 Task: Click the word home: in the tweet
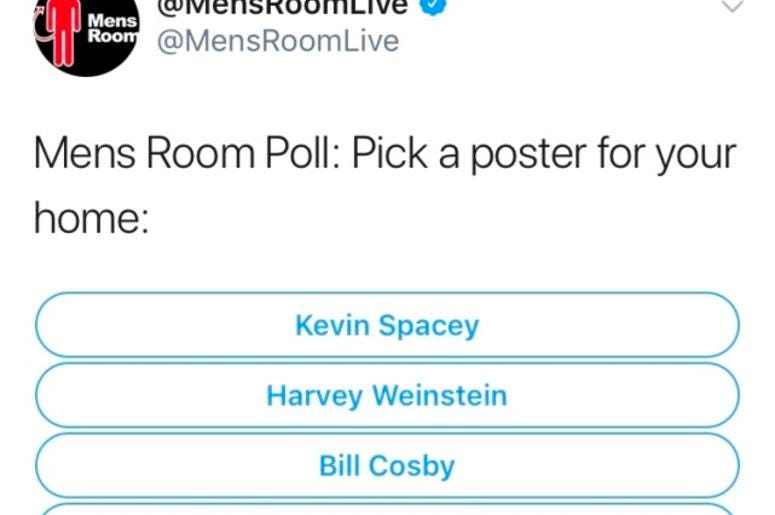pos(91,218)
